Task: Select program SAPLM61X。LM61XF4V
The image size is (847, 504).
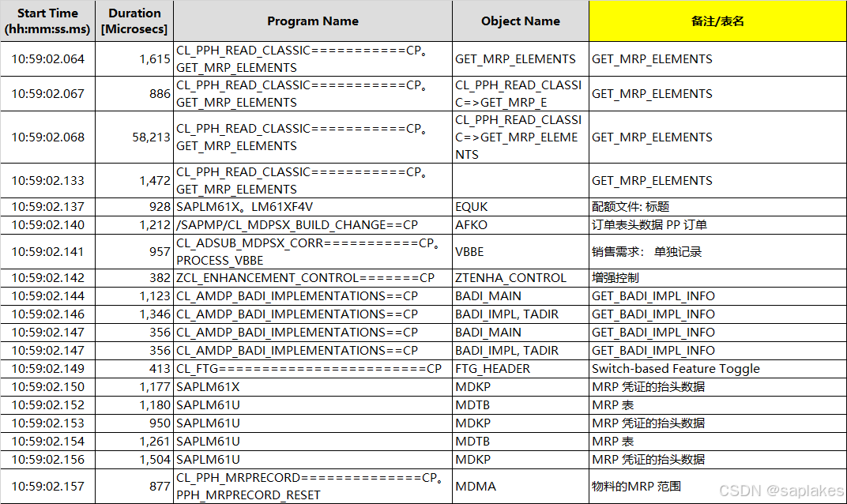Action: (x=244, y=207)
